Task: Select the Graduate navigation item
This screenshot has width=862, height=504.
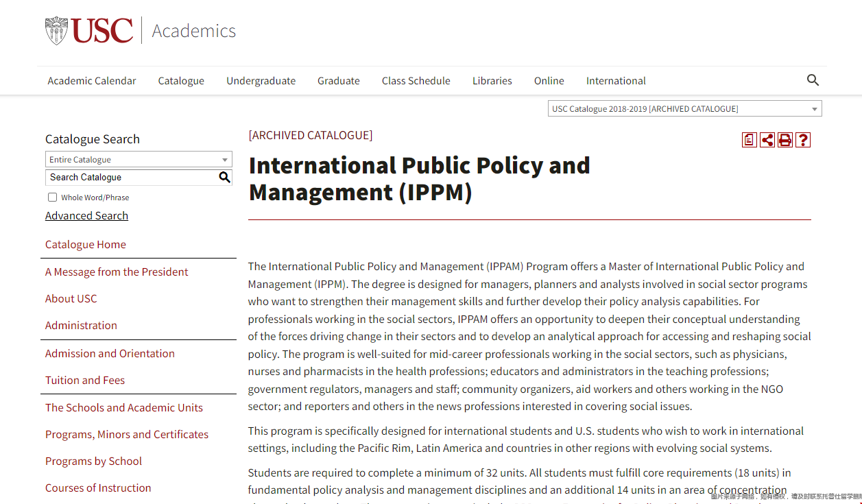Action: 339,81
